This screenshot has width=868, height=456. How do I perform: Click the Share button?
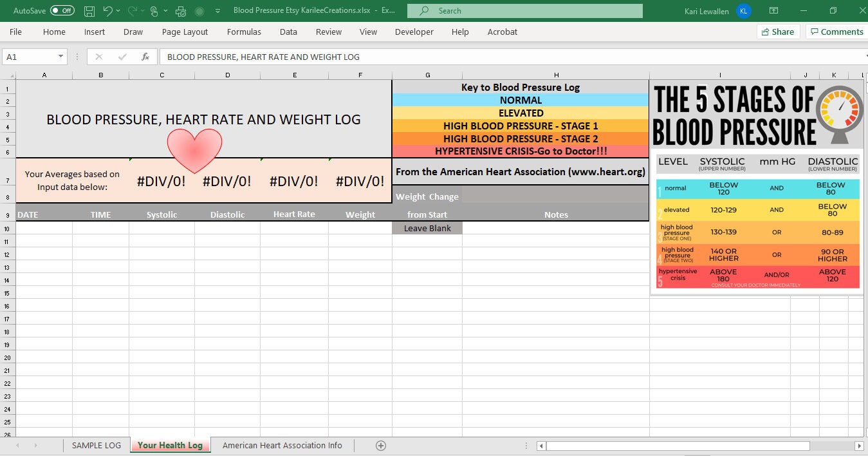tap(777, 31)
